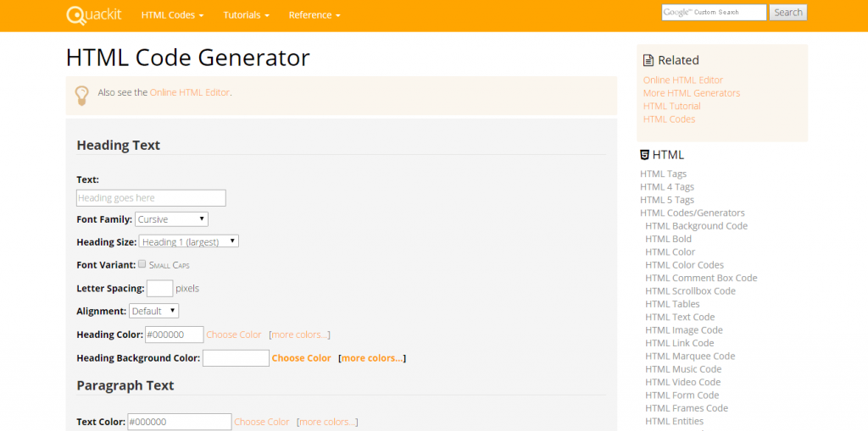Viewport: 868px width, 431px height.
Task: Click the paragraph Text Color field
Action: [180, 422]
